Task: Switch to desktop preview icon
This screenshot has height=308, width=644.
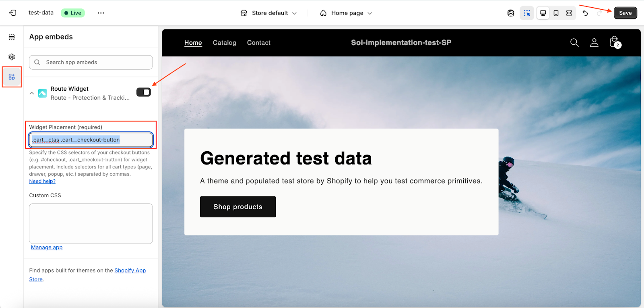Action: click(543, 13)
